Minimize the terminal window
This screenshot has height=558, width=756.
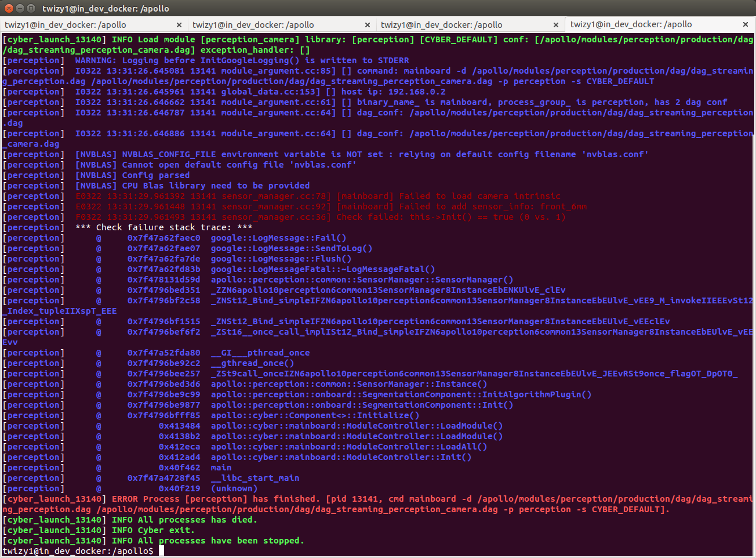pos(20,8)
